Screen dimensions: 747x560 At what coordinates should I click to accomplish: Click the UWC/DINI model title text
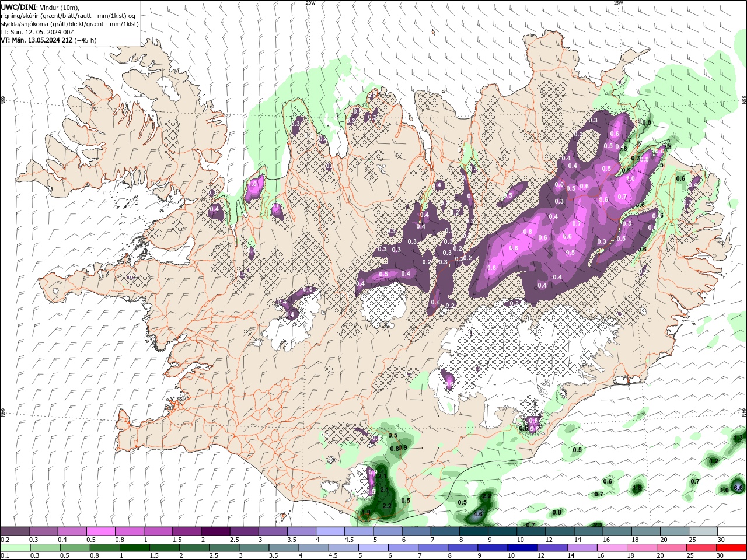click(x=18, y=7)
